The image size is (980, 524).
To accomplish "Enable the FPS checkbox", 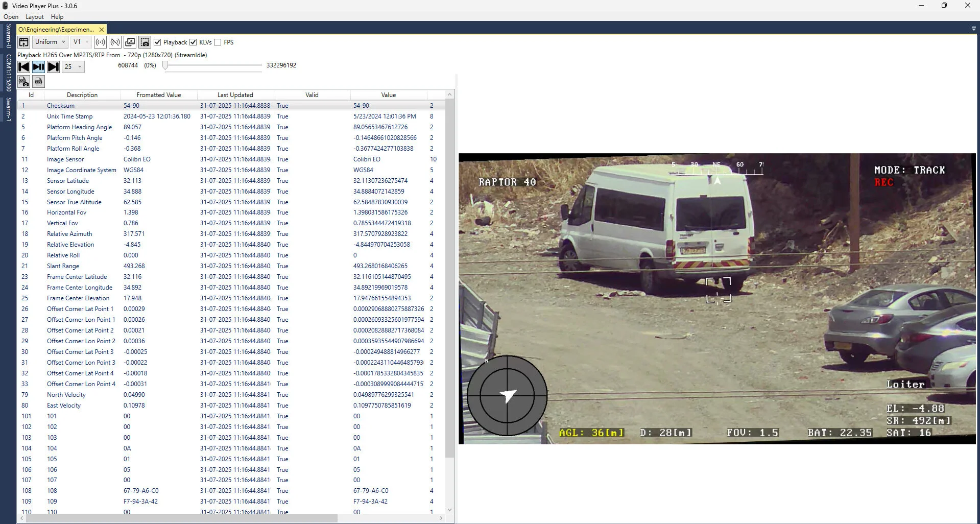I will click(x=218, y=42).
